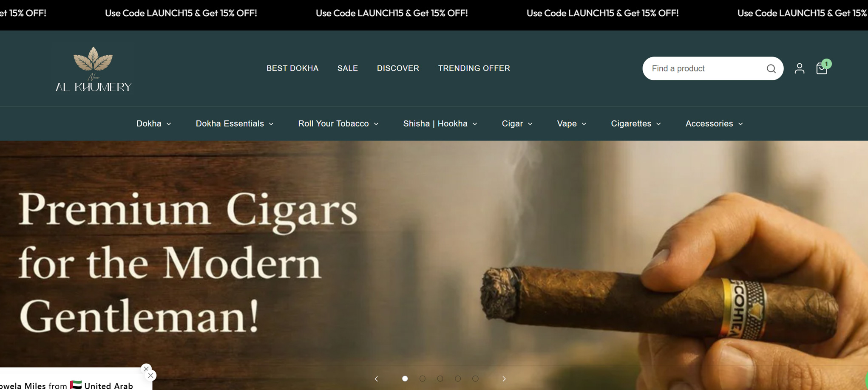The image size is (868, 390).
Task: Expand the Accessories dropdown menu
Action: pyautogui.click(x=714, y=124)
